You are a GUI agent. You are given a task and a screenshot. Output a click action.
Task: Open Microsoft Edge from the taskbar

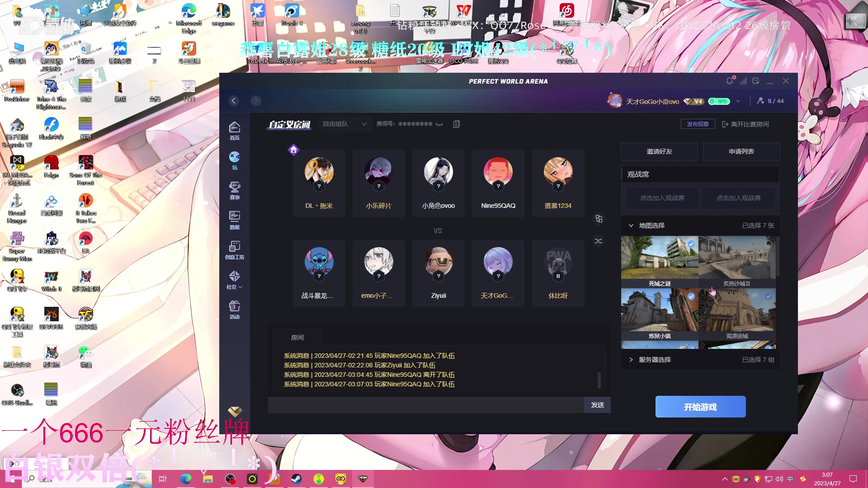(186, 479)
